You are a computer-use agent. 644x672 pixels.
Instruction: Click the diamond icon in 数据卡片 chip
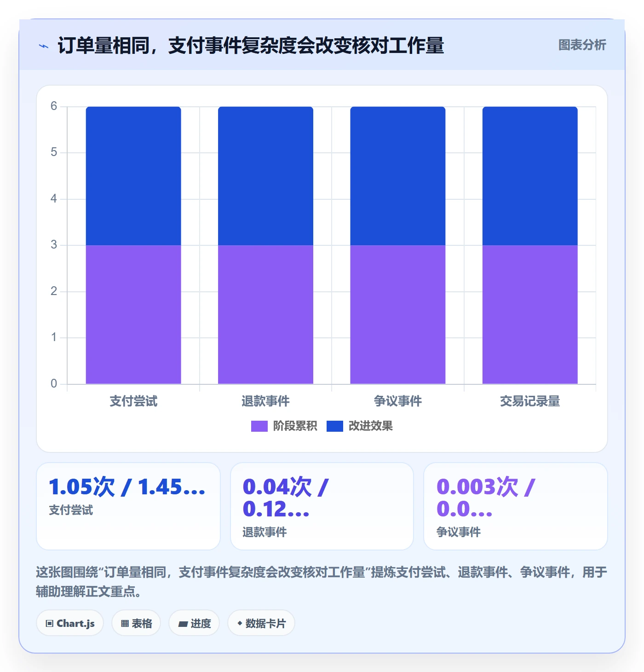pyautogui.click(x=240, y=623)
